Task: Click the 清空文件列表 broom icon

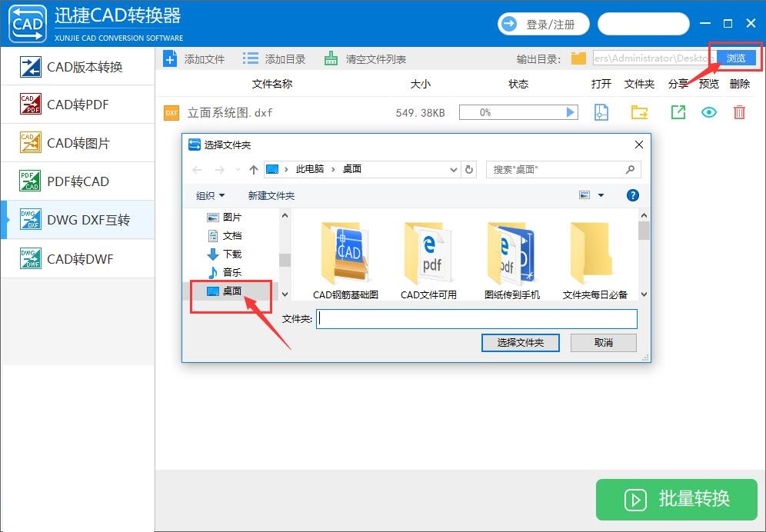Action: click(331, 59)
